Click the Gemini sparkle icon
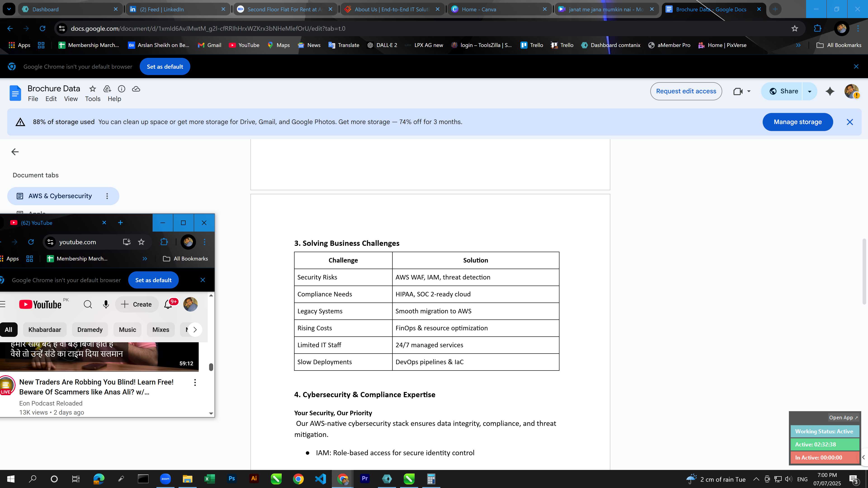 [830, 91]
